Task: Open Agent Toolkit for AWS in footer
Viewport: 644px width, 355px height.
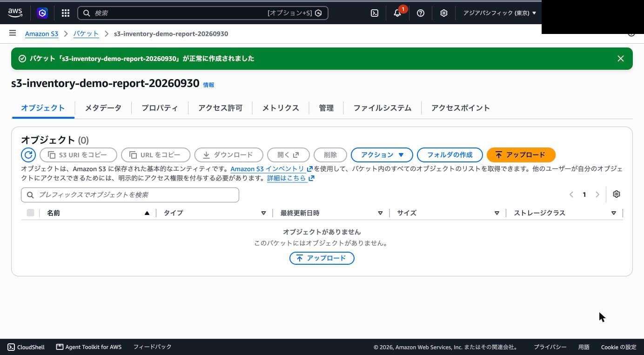Action: 89,347
